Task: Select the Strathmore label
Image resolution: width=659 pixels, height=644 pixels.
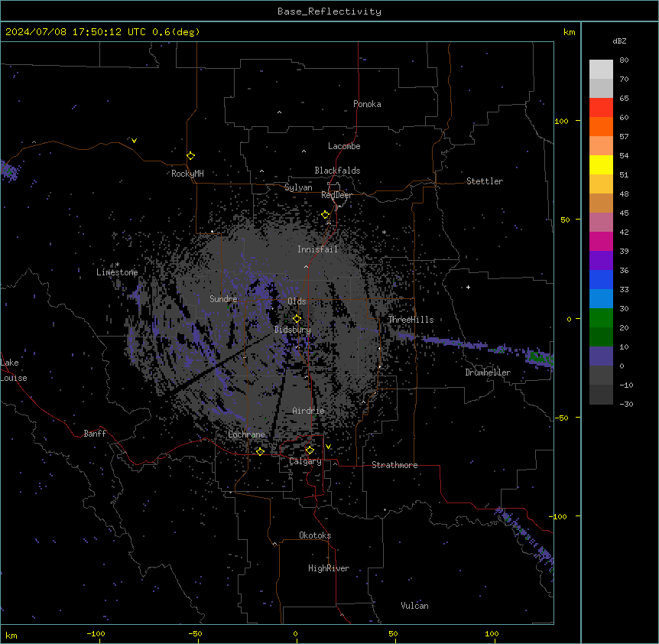Action: 394,465
